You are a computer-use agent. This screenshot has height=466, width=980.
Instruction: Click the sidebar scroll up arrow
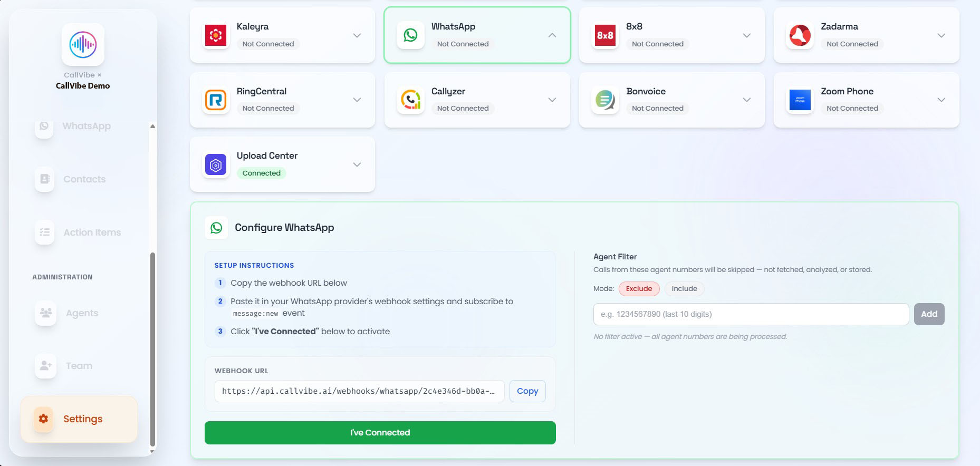tap(152, 127)
